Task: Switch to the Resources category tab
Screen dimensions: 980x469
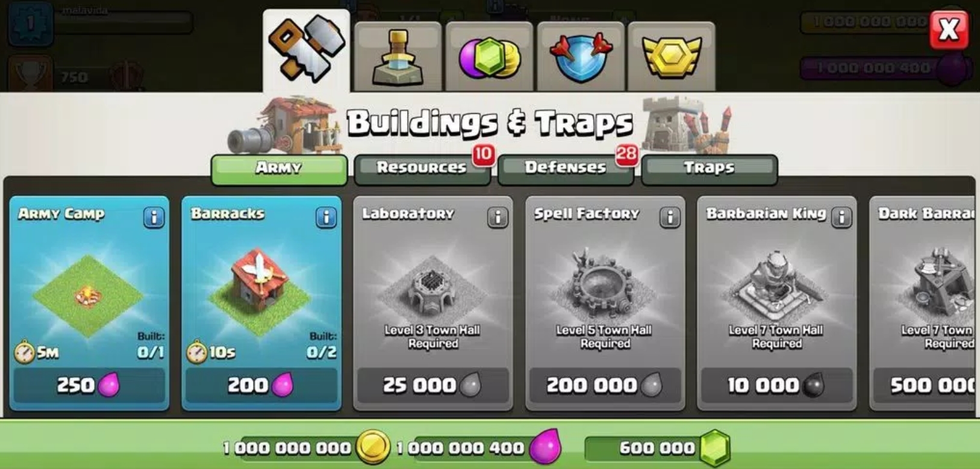Action: pyautogui.click(x=422, y=170)
